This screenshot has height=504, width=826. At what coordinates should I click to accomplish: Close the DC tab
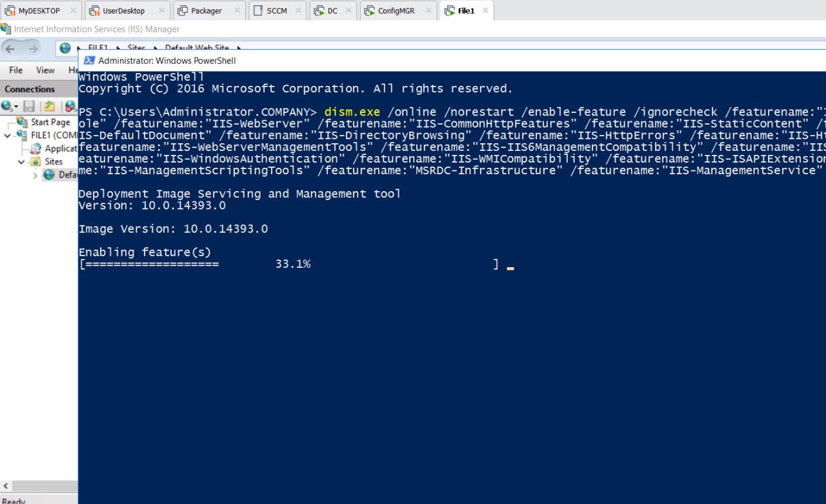pyautogui.click(x=349, y=11)
